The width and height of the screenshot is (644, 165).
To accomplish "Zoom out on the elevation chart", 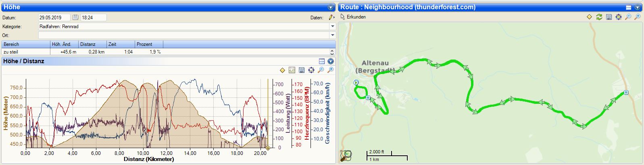I will point(321,70).
